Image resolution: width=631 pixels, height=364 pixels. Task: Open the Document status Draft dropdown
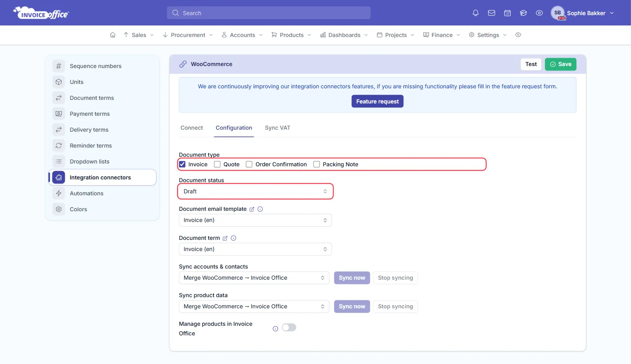click(255, 191)
